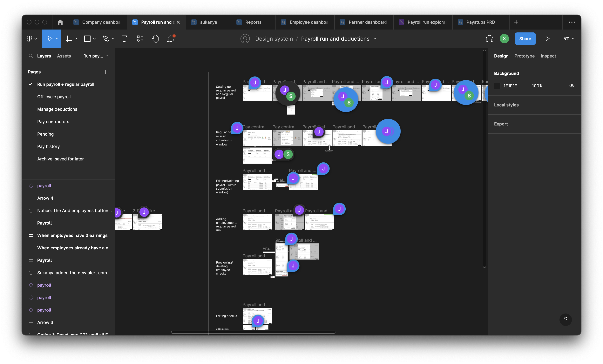
Task: Switch to the Payroll run exploration tab
Action: [x=423, y=22]
